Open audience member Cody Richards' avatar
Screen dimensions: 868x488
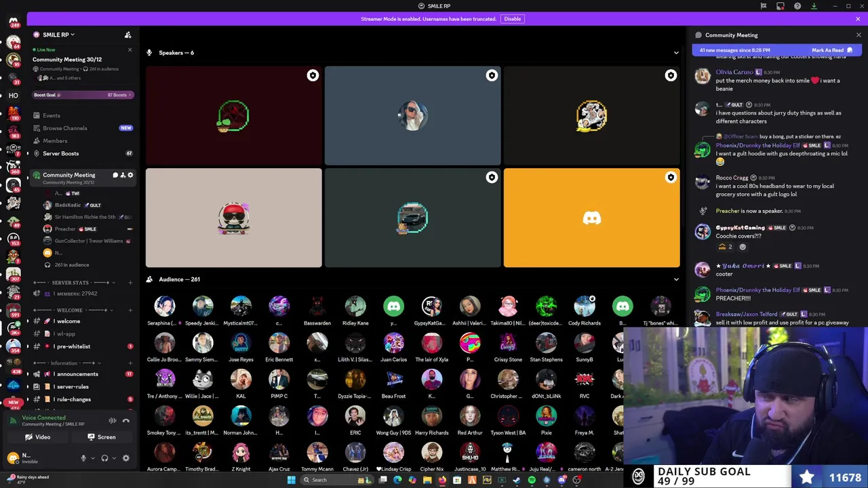(x=585, y=306)
